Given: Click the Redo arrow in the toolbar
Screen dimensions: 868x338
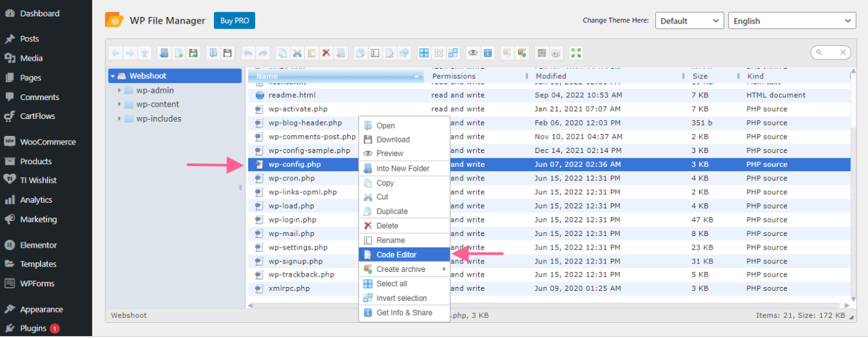Looking at the screenshot, I should pos(262,53).
